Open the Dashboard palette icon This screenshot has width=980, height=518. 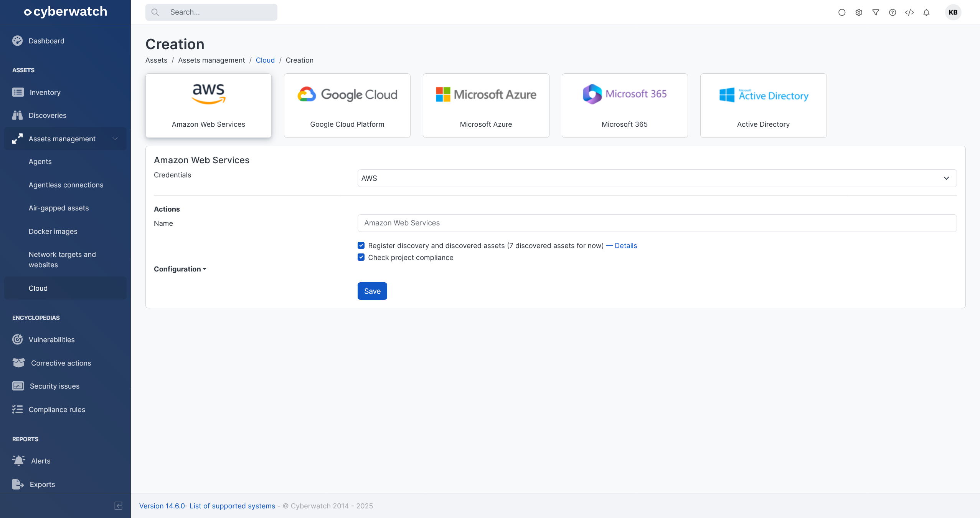(x=17, y=41)
